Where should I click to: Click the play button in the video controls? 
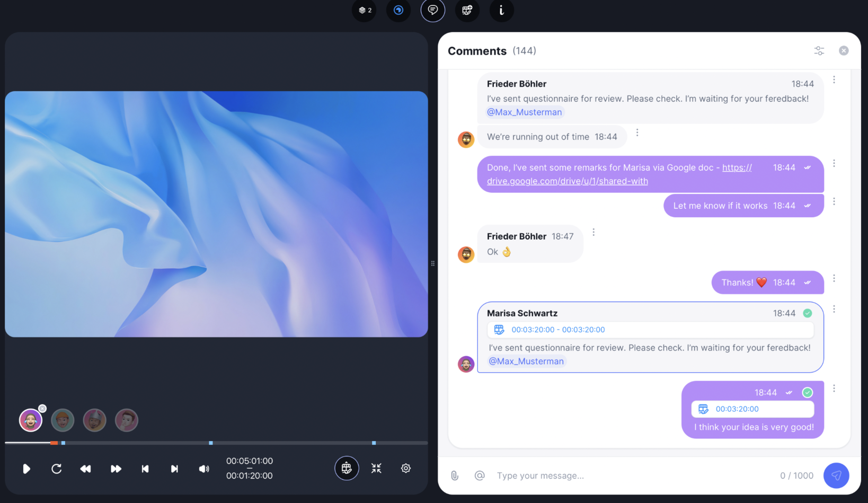pos(26,469)
